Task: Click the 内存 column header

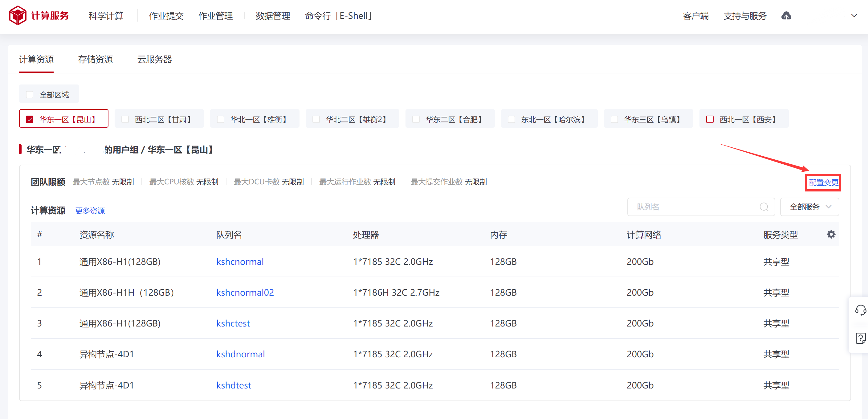Action: coord(498,235)
